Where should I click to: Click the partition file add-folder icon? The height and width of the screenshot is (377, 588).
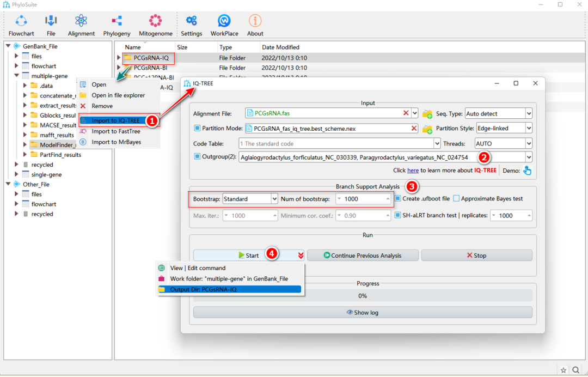(x=427, y=129)
